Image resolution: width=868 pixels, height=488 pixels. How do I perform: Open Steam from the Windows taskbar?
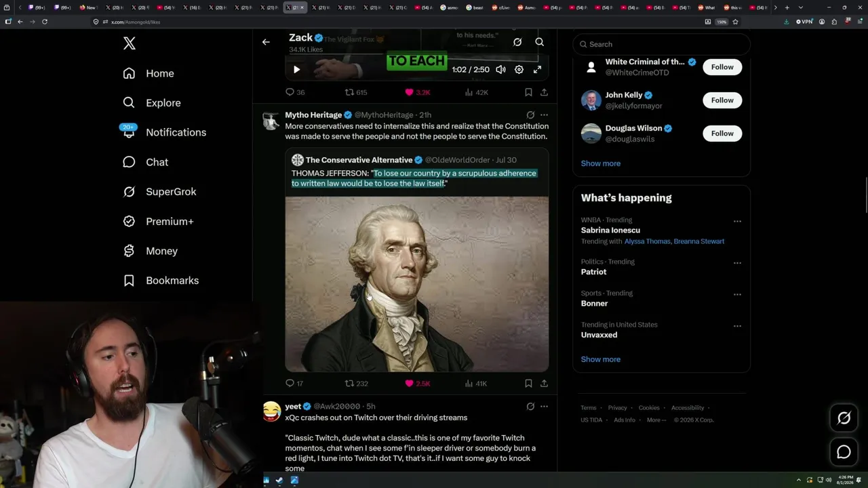click(280, 480)
